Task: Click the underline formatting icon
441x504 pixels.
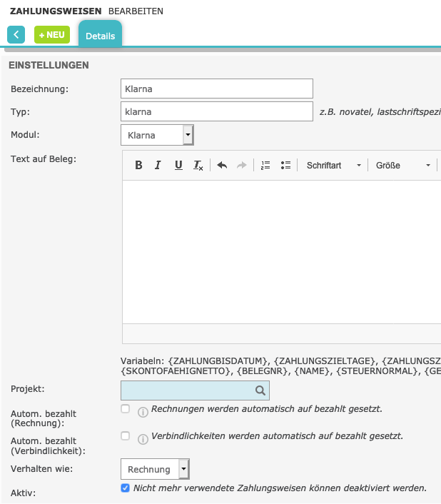Action: (x=178, y=165)
